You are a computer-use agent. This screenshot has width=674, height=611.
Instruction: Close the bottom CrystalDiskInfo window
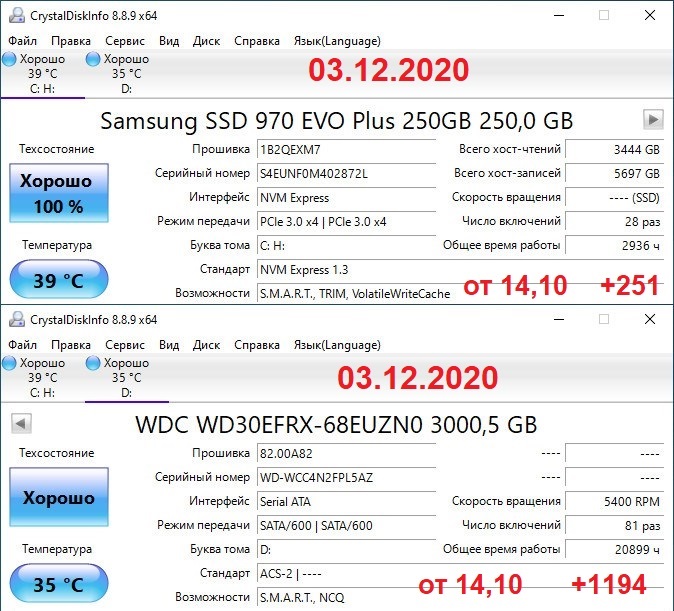pyautogui.click(x=650, y=319)
